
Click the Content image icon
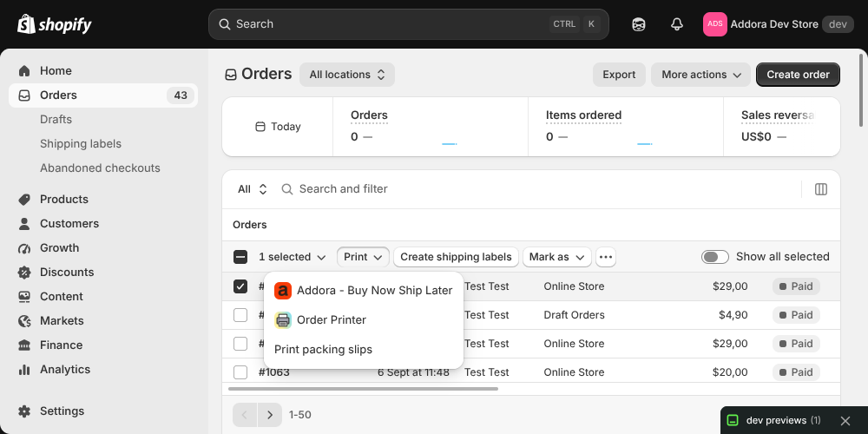[24, 297]
